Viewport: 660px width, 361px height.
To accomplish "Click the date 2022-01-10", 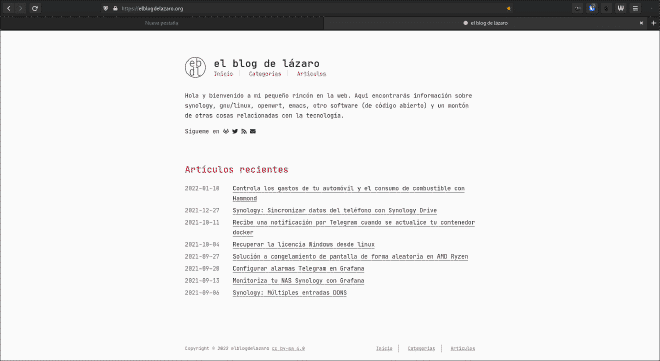I will (x=202, y=188).
